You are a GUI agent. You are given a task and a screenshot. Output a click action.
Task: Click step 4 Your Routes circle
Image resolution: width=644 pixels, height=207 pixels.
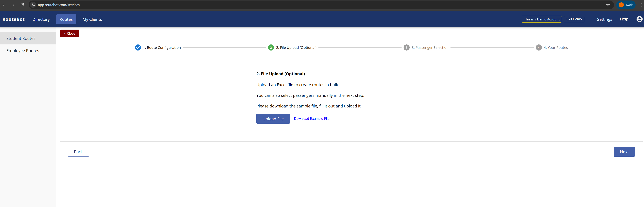click(538, 47)
